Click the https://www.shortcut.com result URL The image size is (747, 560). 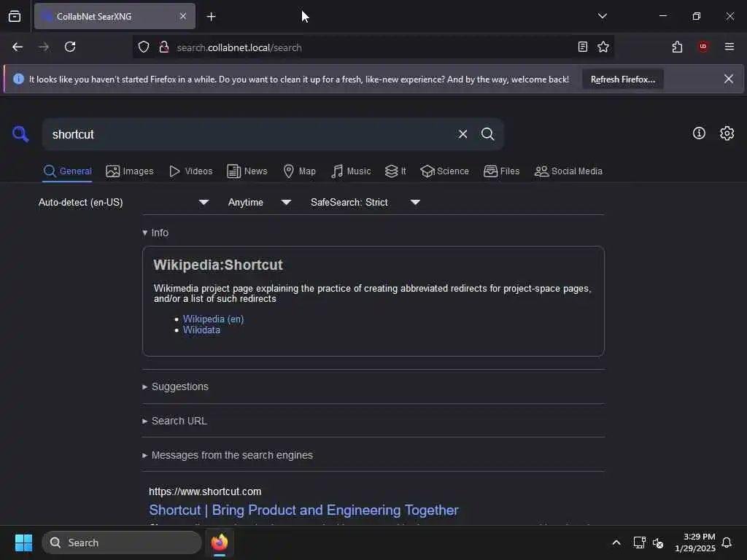pyautogui.click(x=205, y=491)
